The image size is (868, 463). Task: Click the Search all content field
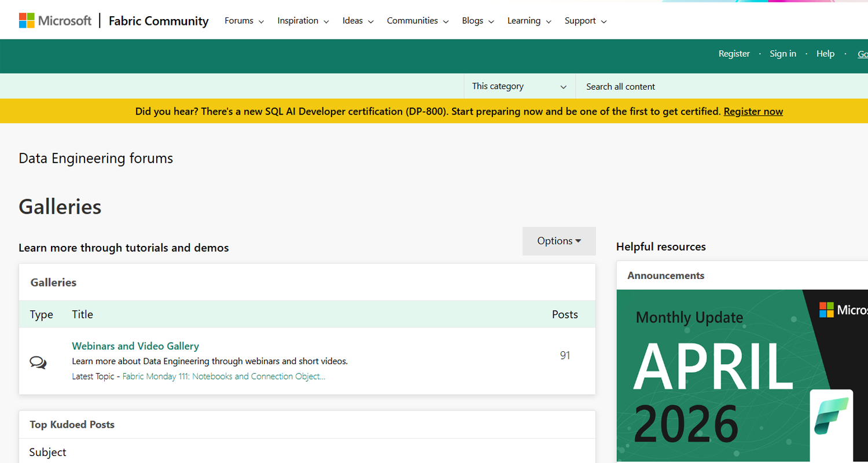tap(722, 86)
